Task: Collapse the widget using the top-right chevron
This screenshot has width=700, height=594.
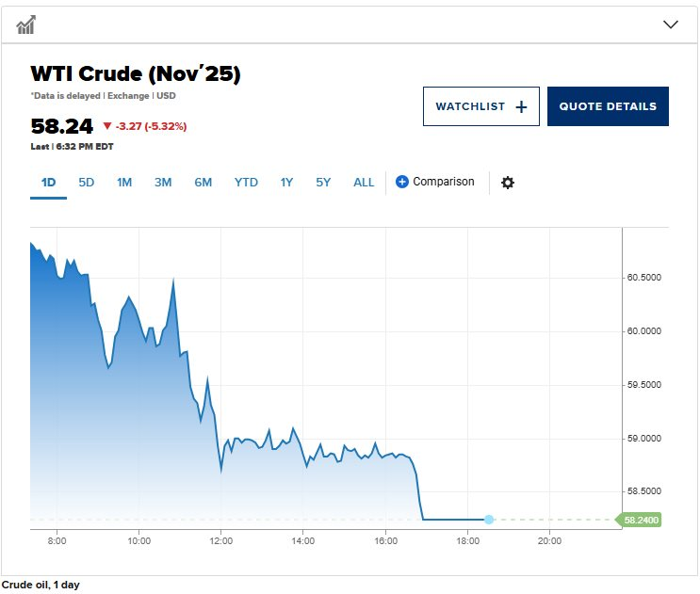Action: pyautogui.click(x=671, y=24)
